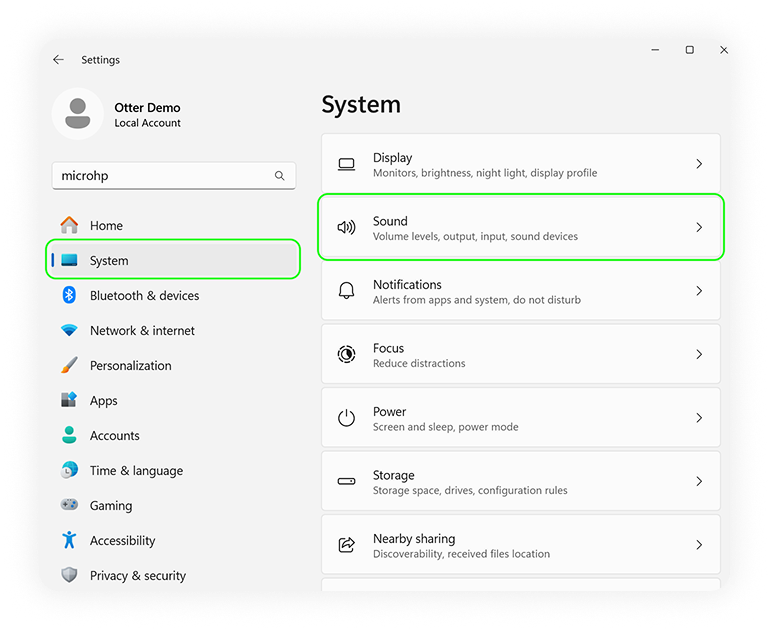Click the Personalization paintbrush icon
Viewport: 769px width, 630px height.
click(69, 365)
